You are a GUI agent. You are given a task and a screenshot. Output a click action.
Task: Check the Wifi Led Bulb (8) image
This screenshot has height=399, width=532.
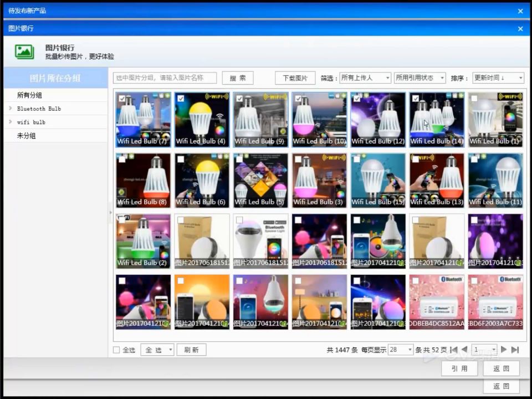coord(122,159)
